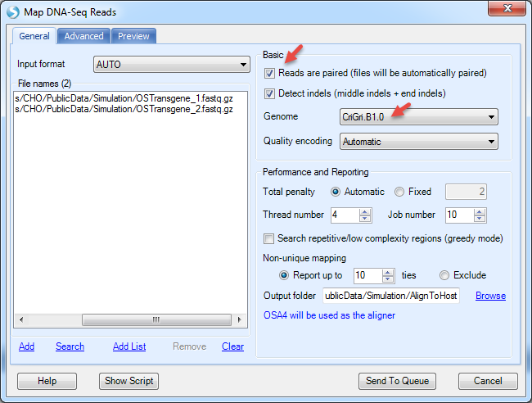Open the Preview tab

[133, 36]
